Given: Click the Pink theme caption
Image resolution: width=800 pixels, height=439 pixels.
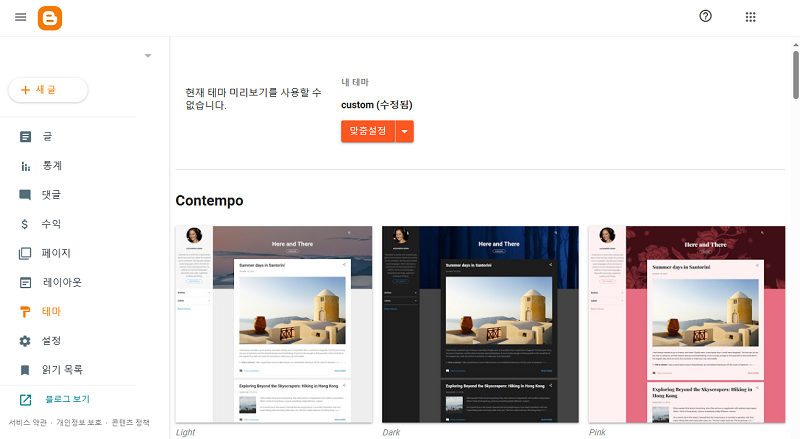Looking at the screenshot, I should pyautogui.click(x=597, y=432).
